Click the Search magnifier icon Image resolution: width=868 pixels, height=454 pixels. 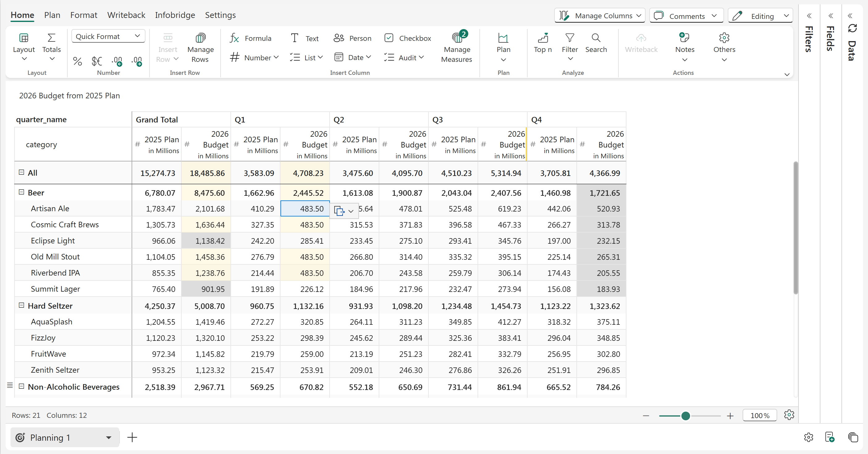point(596,38)
